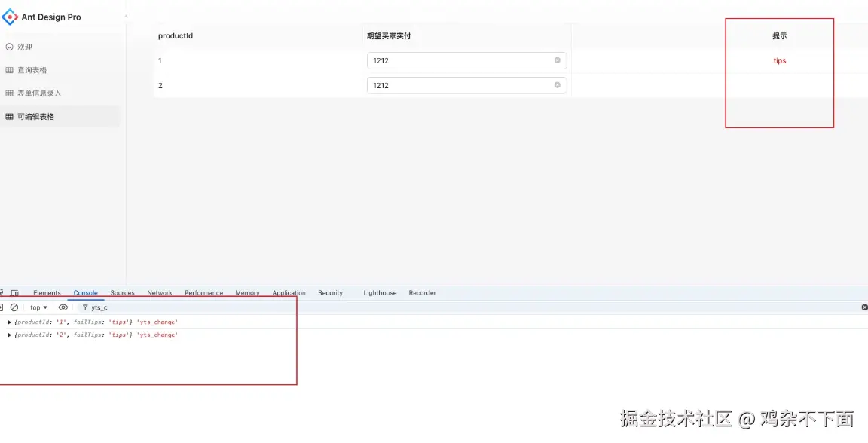The height and width of the screenshot is (443, 868).
Task: Toggle the DevTools device toolbar icon
Action: pos(15,293)
